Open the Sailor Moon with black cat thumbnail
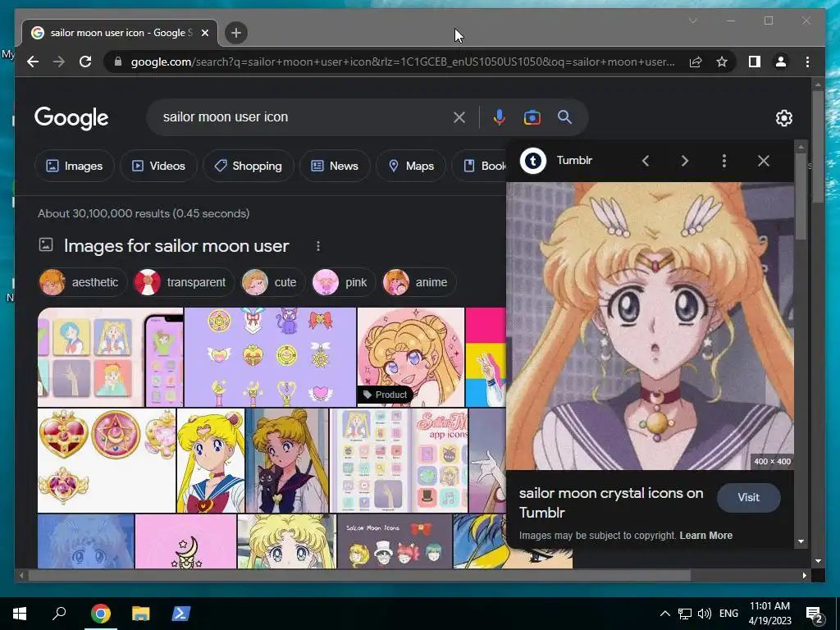Screen dimensions: 840x630 point(287,460)
